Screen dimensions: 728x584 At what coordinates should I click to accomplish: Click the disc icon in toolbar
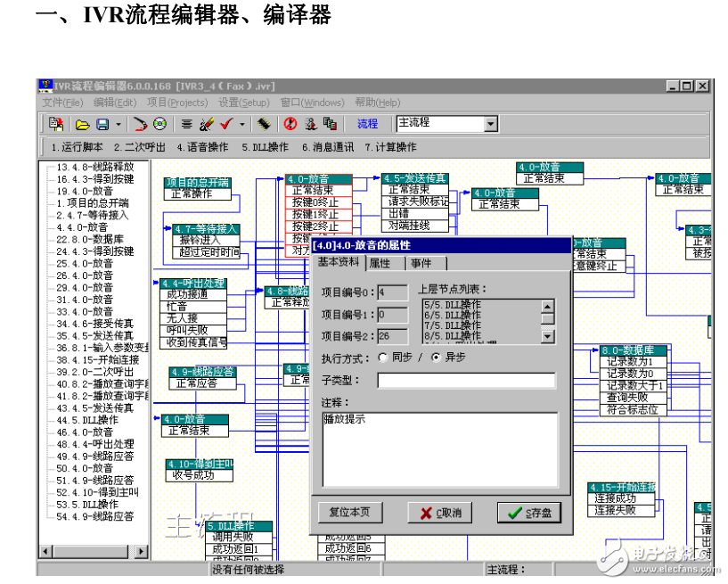pos(160,124)
